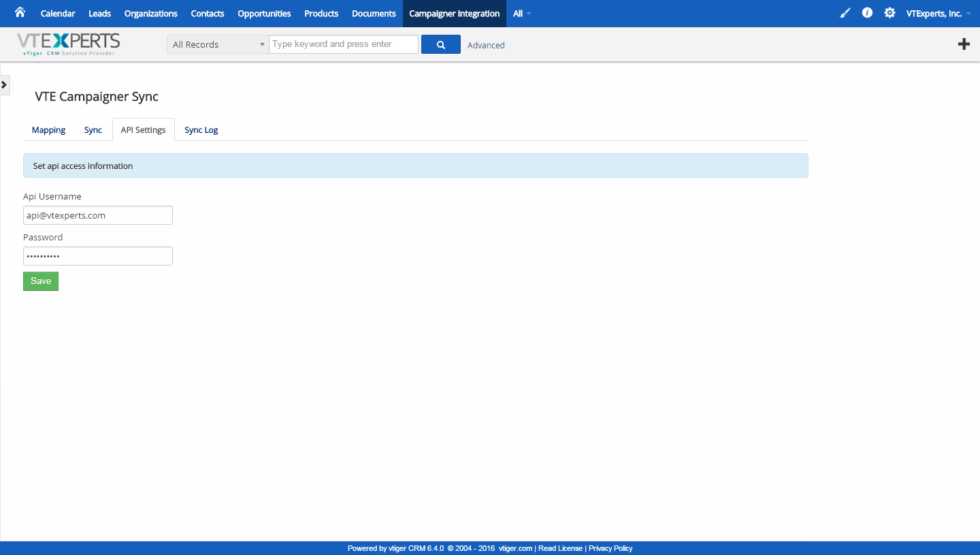Expand the All modules menu
The image size is (980, 555).
tap(522, 14)
